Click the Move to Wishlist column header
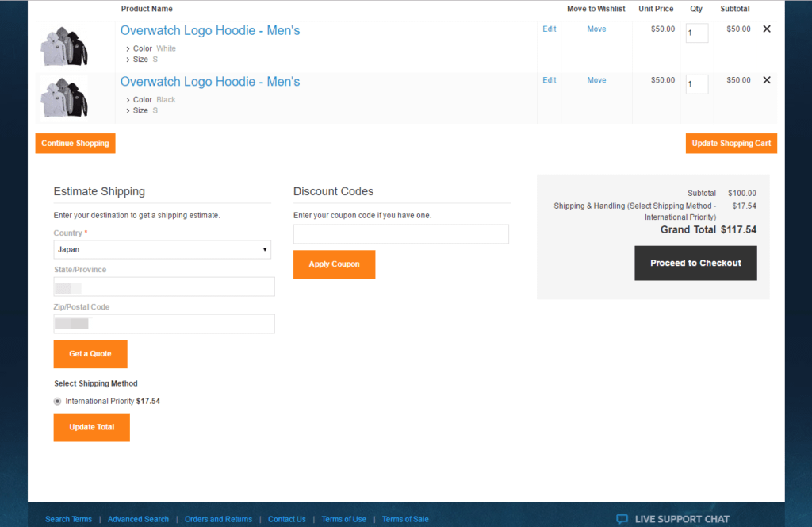Screen dimensions: 812x527 596,9
